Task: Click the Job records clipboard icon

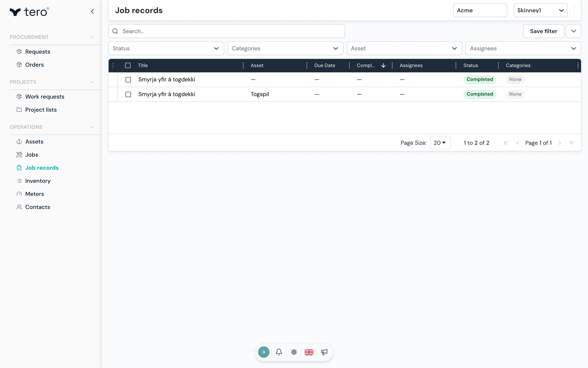Action: pyautogui.click(x=19, y=168)
